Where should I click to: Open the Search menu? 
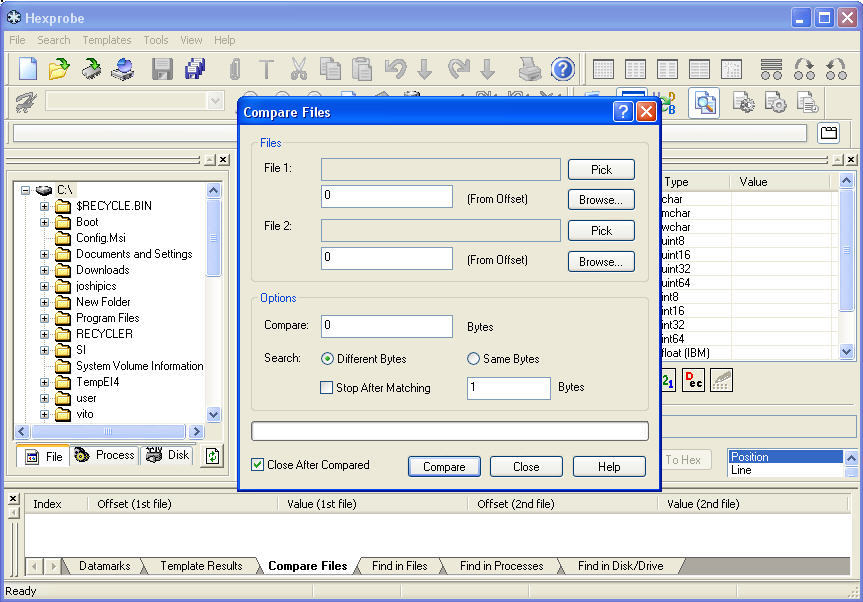click(x=53, y=40)
